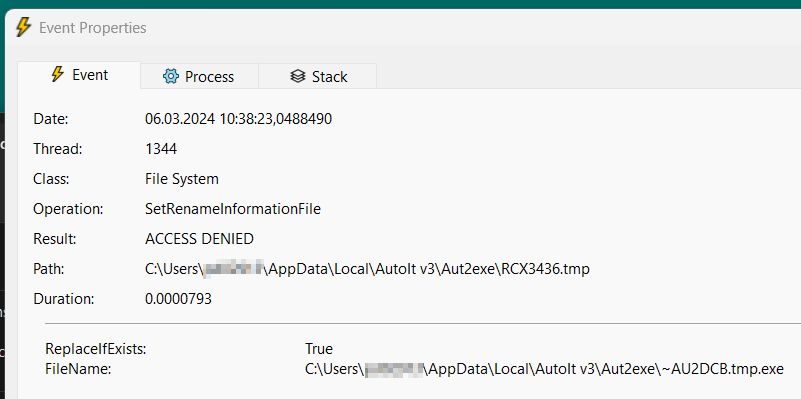Open the Process tab
This screenshot has width=801, height=399.
click(199, 77)
